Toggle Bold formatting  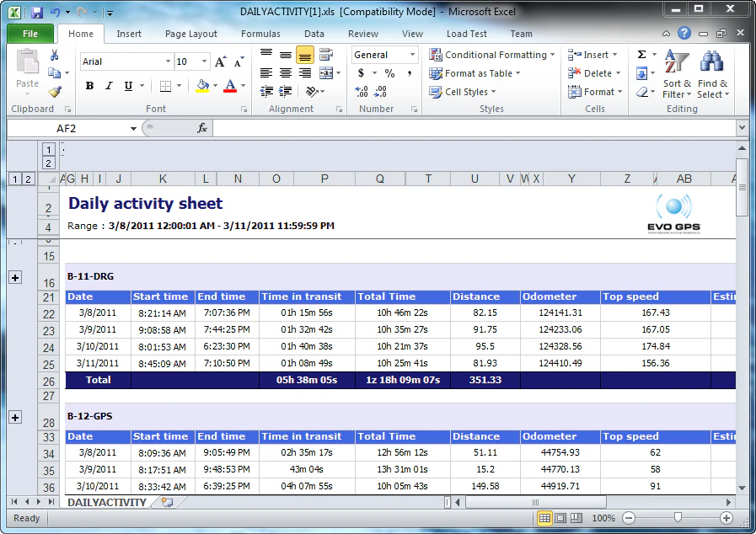[88, 86]
